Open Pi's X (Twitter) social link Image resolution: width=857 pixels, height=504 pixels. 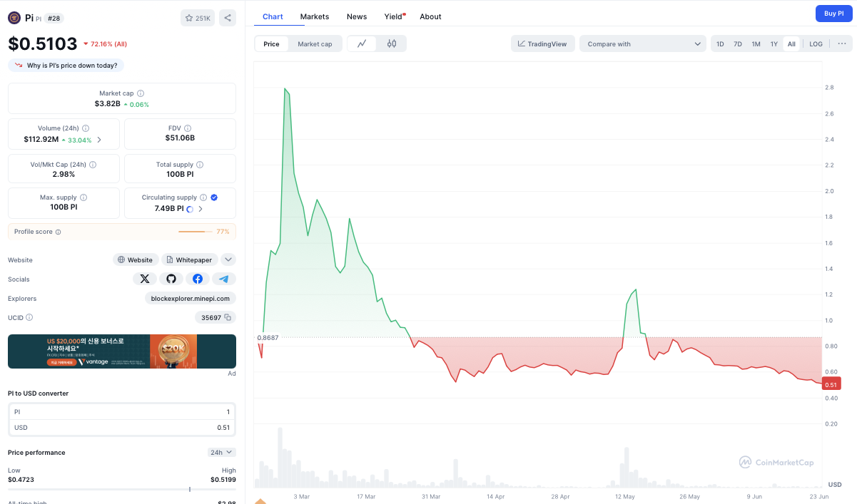coord(145,279)
